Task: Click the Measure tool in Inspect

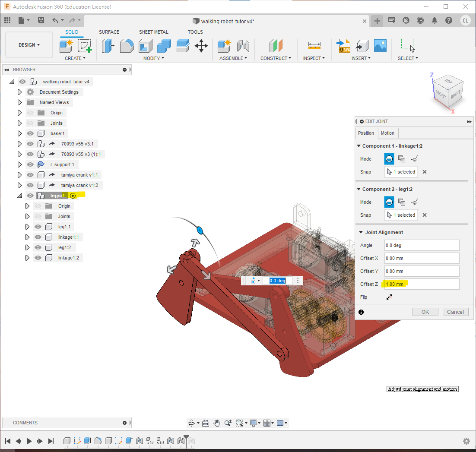Action: (314, 45)
